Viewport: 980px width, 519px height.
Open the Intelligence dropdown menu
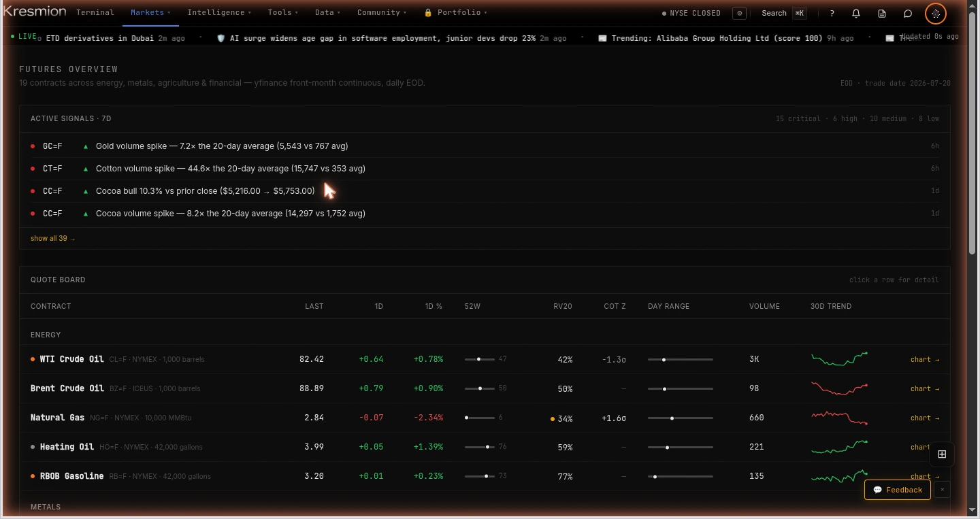[x=219, y=12]
